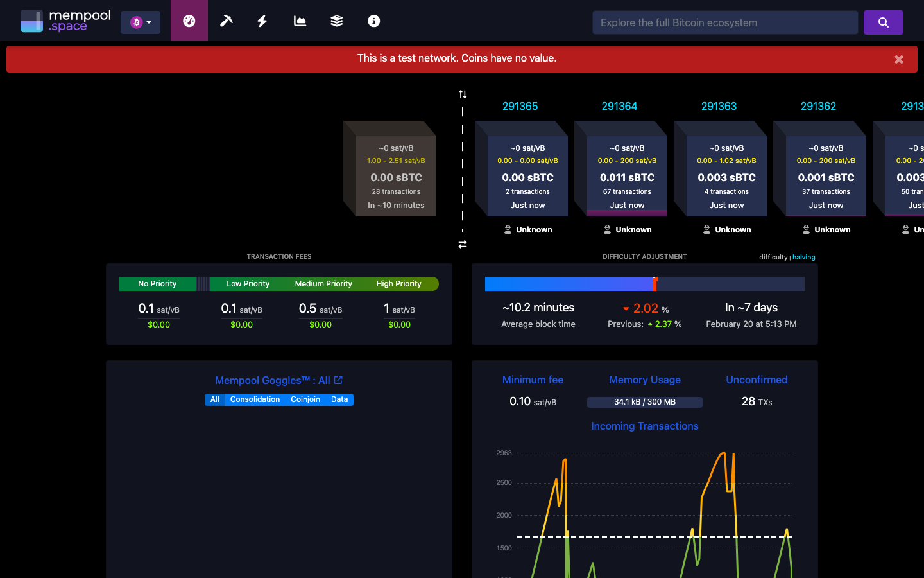
Task: Click the Lightning network bolt icon
Action: point(262,21)
